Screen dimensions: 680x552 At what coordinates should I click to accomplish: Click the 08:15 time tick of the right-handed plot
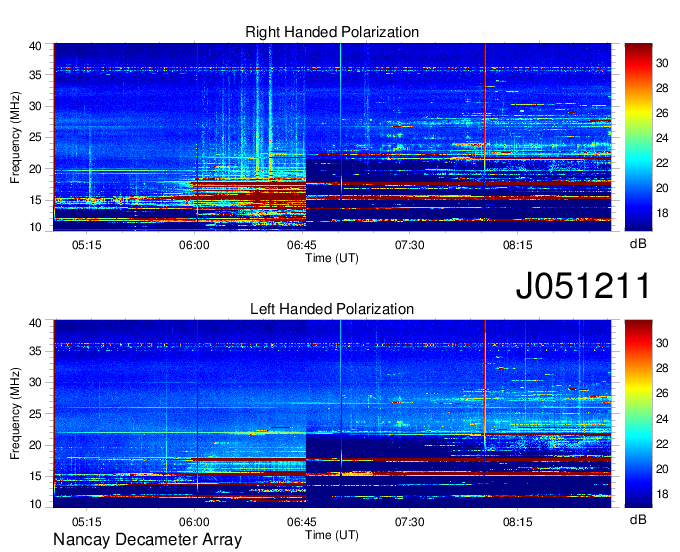(517, 245)
